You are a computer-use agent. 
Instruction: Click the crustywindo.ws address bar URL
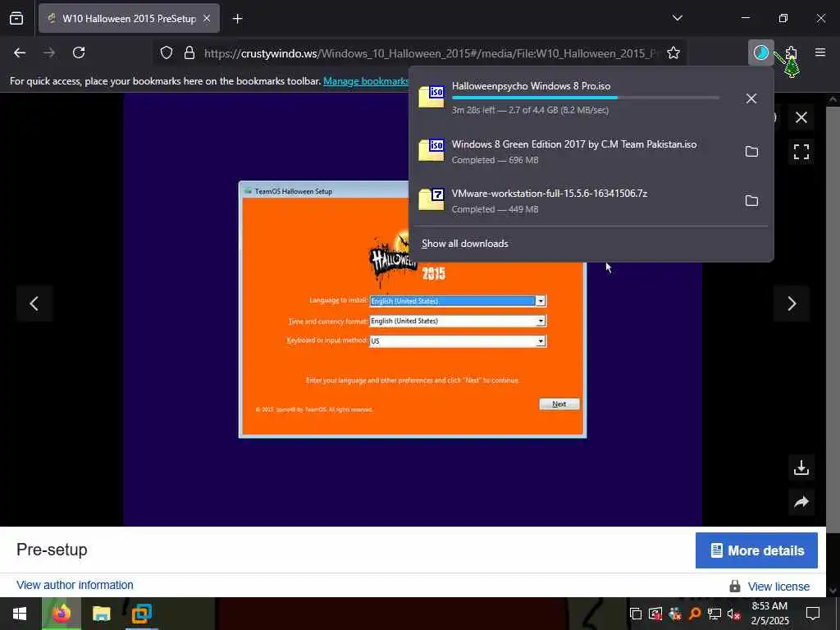pos(430,53)
